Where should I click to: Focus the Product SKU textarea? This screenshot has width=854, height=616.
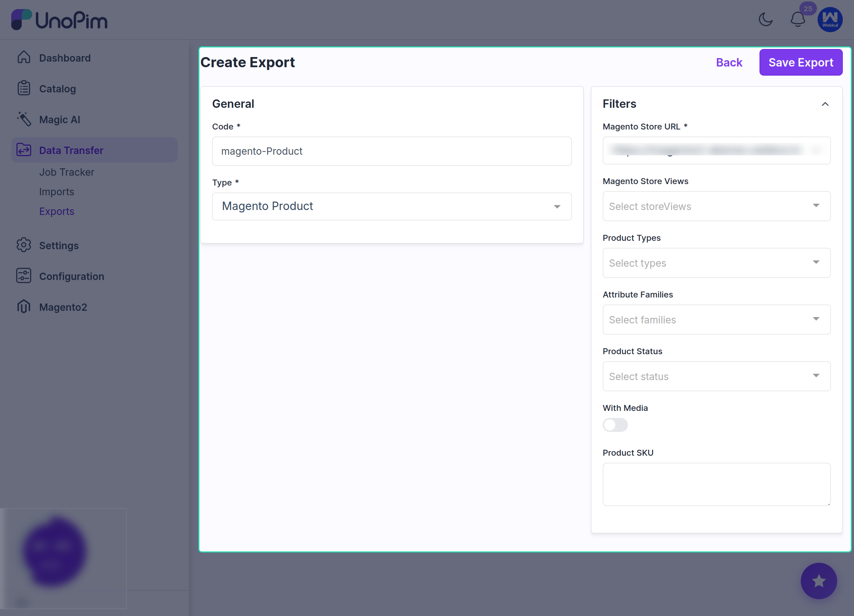716,484
